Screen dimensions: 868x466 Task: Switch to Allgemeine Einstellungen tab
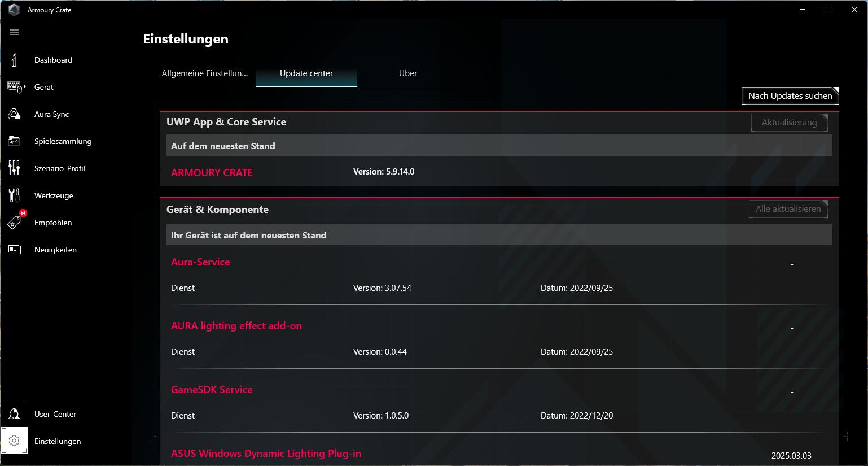tap(204, 73)
